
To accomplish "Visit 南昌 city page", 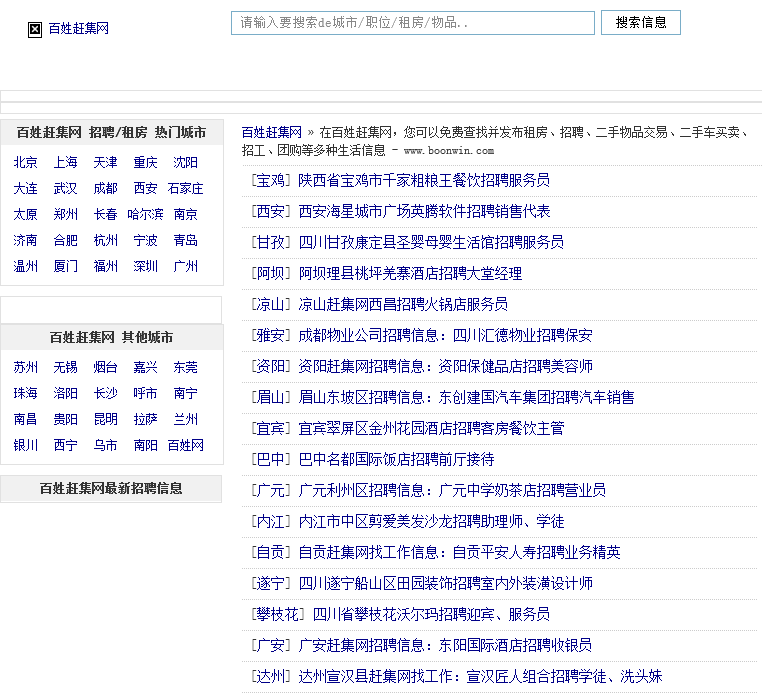I will pos(25,419).
